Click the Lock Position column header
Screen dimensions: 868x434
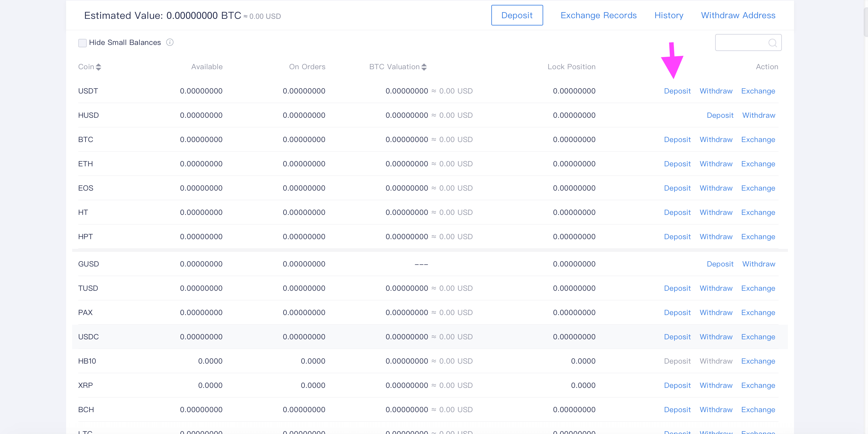click(x=571, y=67)
